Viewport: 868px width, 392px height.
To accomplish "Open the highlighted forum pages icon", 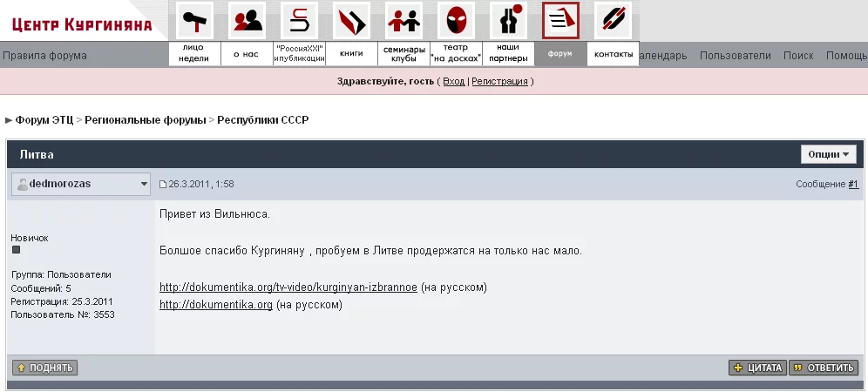I will (x=560, y=21).
